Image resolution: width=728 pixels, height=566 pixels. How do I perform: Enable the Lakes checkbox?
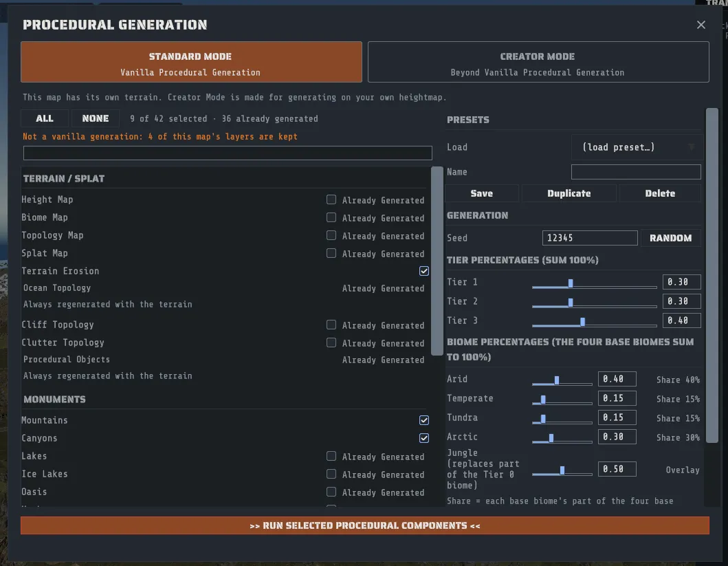(331, 456)
